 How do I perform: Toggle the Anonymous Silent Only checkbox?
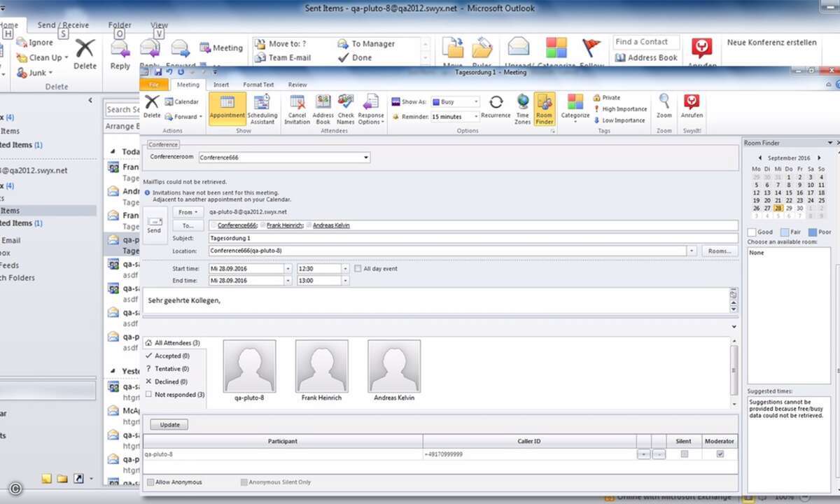(x=244, y=482)
